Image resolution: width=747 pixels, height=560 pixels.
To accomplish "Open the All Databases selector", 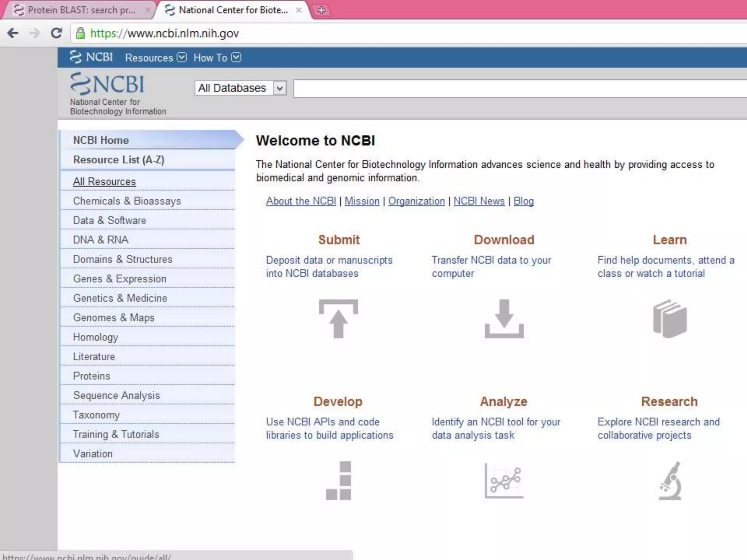I will 241,88.
